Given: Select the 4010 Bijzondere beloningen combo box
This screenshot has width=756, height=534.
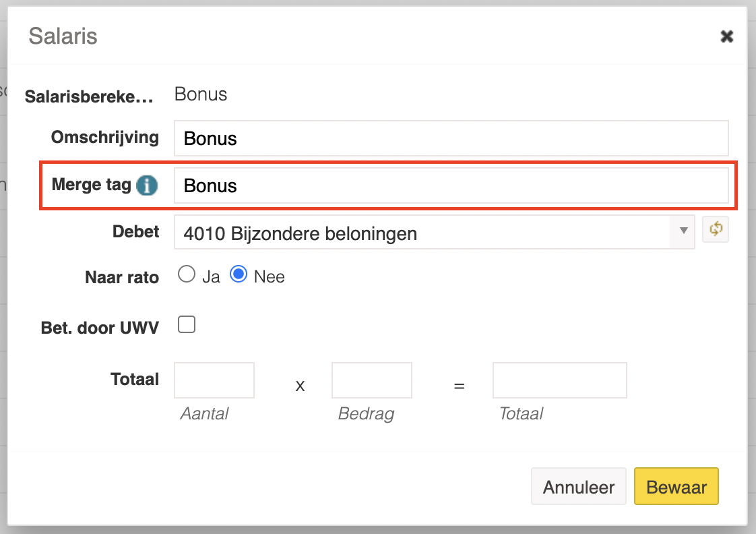Looking at the screenshot, I should (x=434, y=233).
